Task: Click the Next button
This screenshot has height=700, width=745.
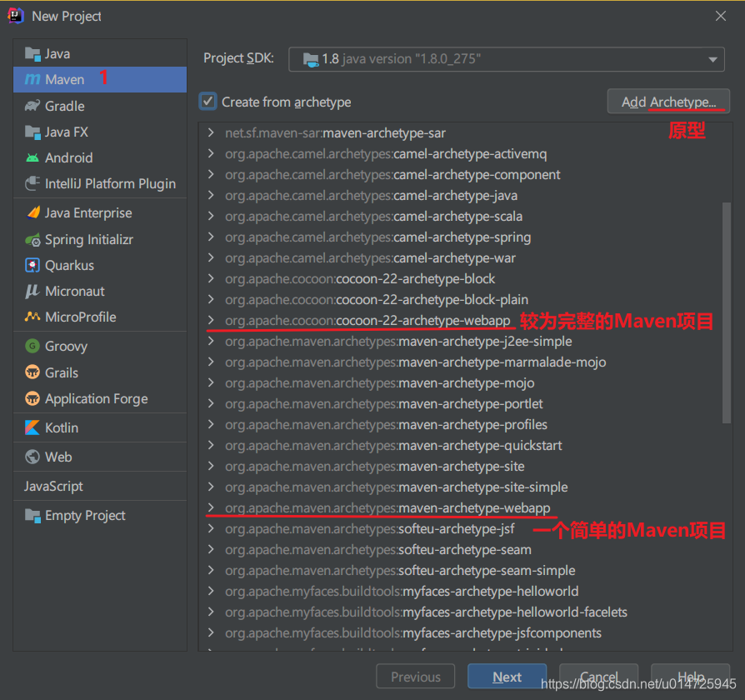Action: (507, 676)
